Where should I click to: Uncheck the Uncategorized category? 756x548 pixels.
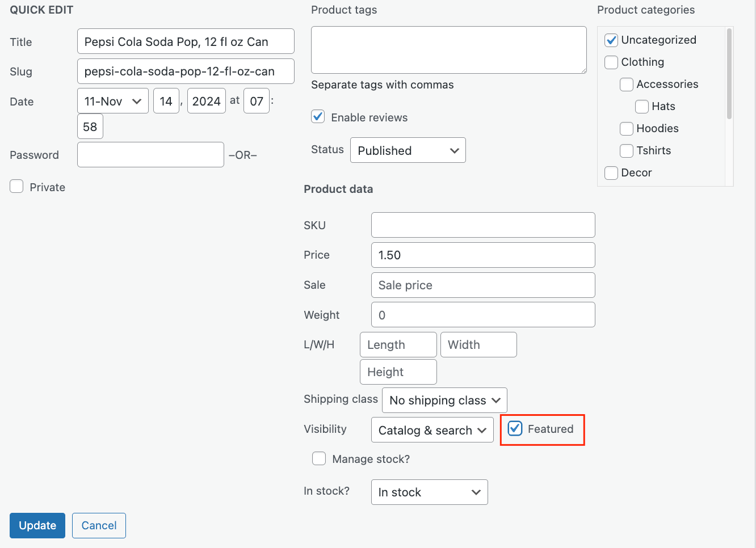coord(611,40)
